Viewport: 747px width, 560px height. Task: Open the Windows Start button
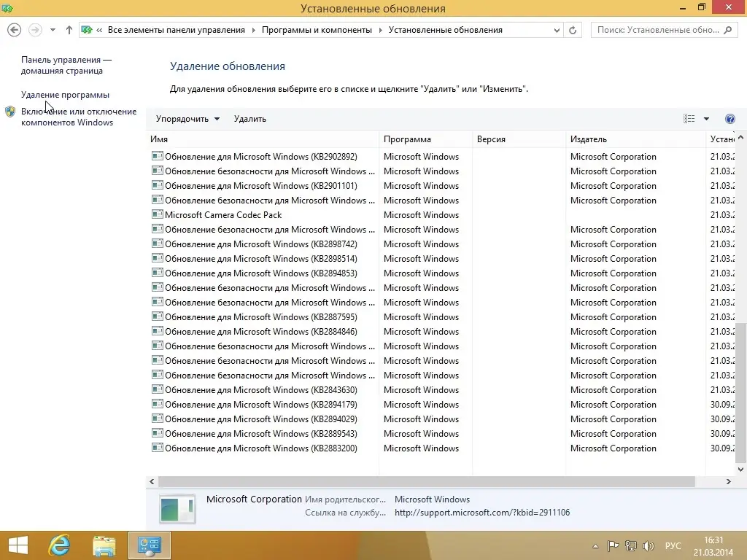tap(18, 545)
